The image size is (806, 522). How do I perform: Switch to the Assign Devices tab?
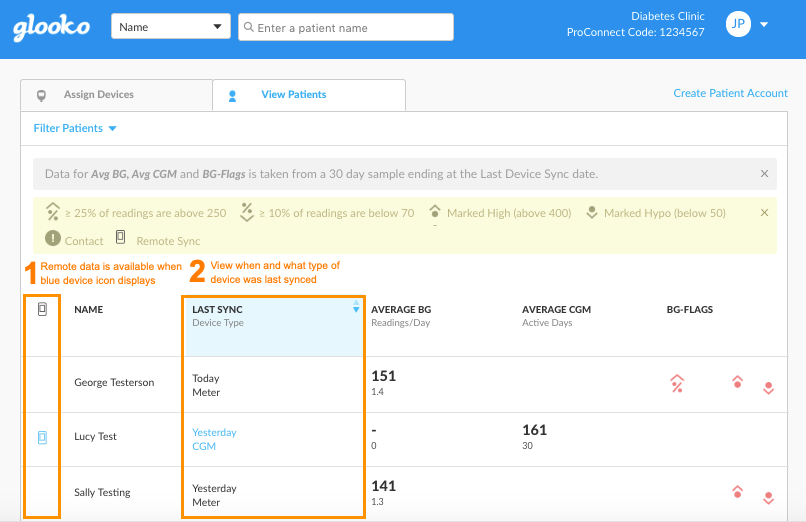point(116,95)
